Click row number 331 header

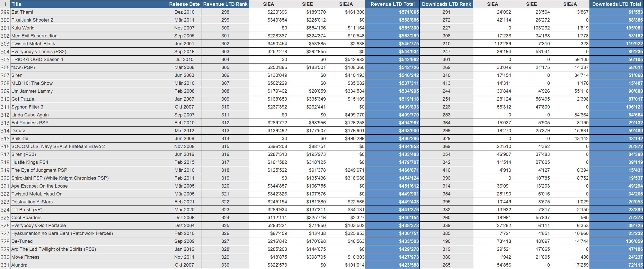coord(5,265)
